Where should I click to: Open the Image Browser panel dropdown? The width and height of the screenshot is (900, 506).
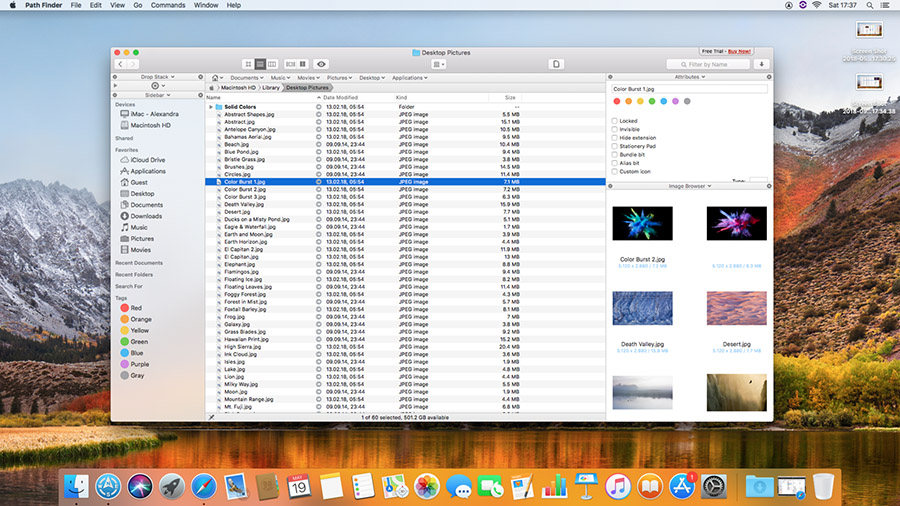[x=690, y=186]
